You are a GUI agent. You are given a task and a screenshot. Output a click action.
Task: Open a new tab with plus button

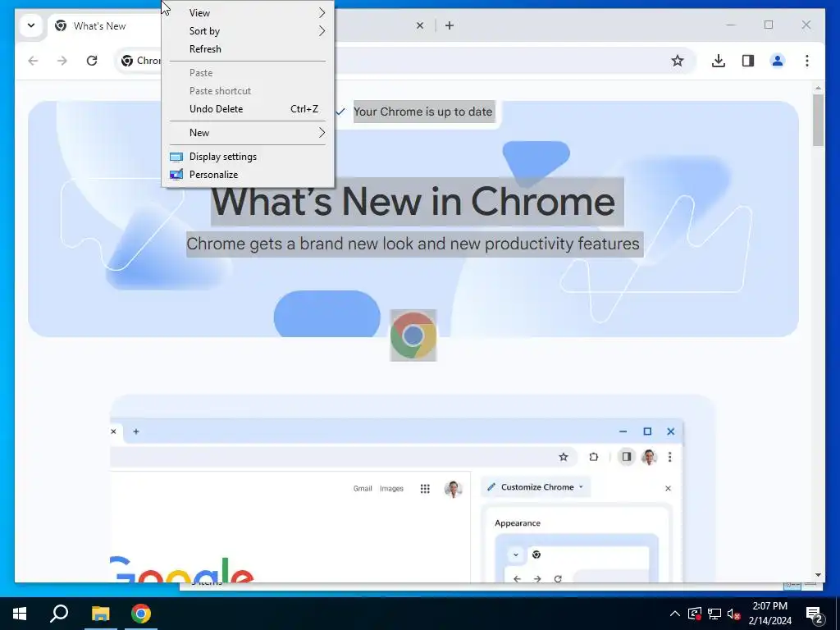(x=450, y=25)
